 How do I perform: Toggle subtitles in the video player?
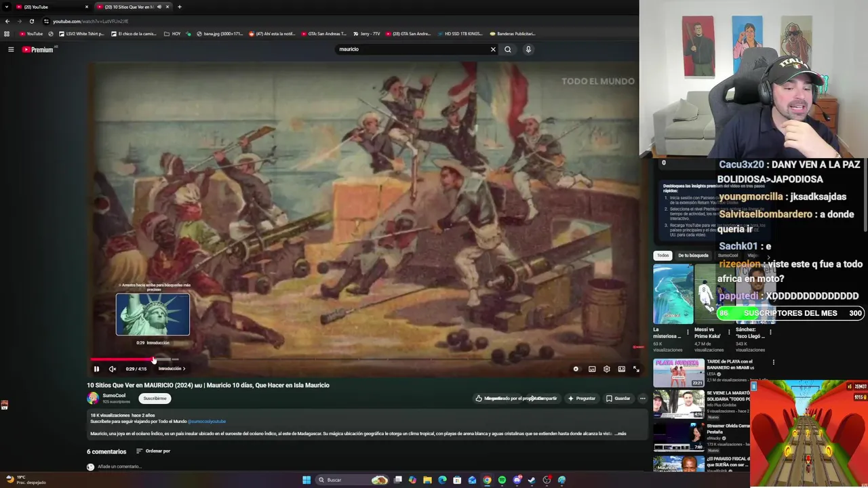coord(592,369)
